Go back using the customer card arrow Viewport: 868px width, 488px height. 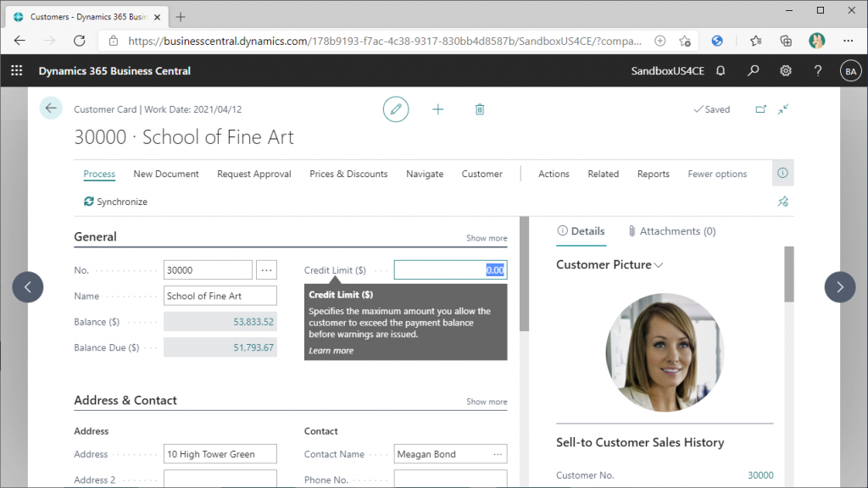pyautogui.click(x=50, y=108)
